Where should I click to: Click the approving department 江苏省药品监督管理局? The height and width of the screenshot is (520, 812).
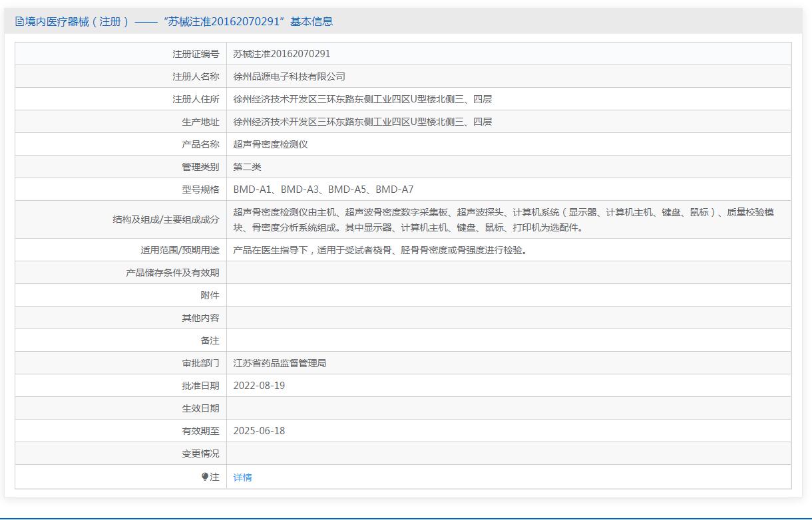(x=280, y=363)
